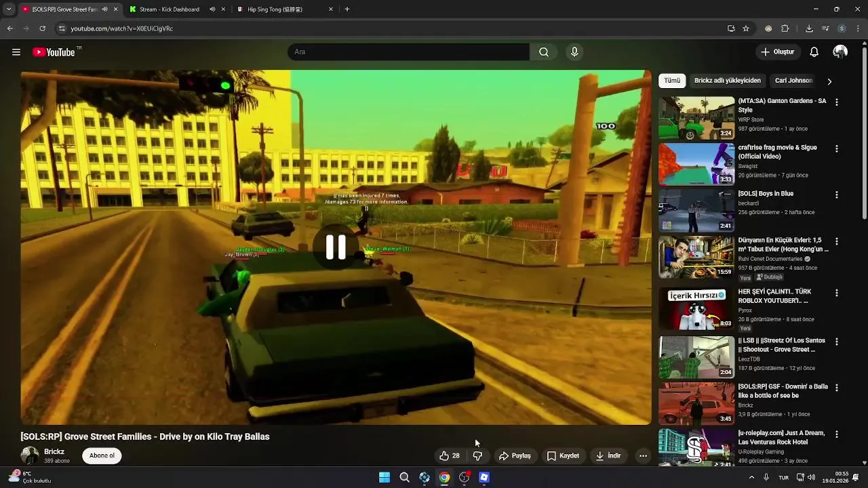Open Windows taskbar search
868x488 pixels.
(405, 477)
